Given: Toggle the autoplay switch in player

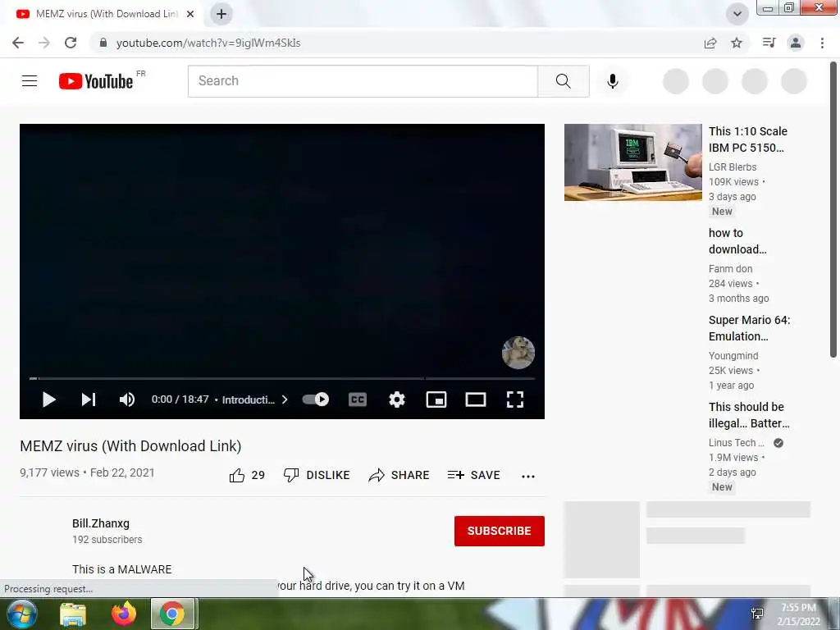Looking at the screenshot, I should (316, 399).
